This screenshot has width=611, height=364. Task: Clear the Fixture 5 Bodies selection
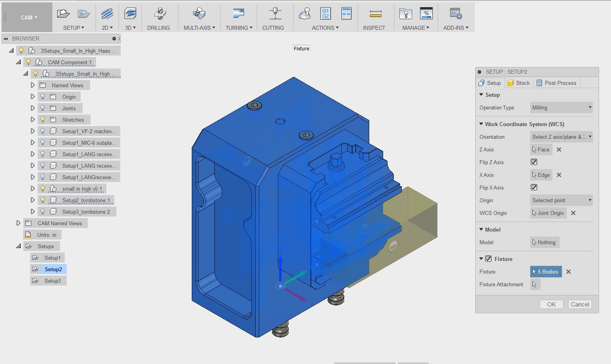(569, 272)
